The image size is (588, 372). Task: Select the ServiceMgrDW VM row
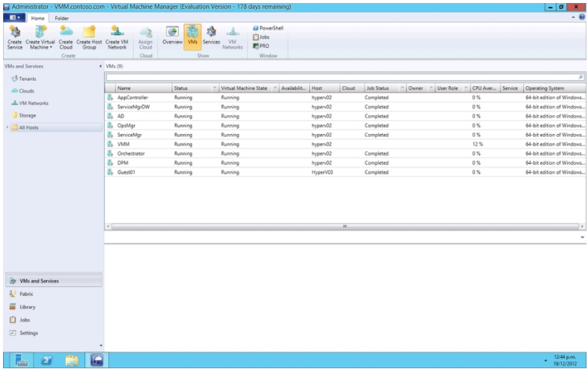click(x=345, y=107)
